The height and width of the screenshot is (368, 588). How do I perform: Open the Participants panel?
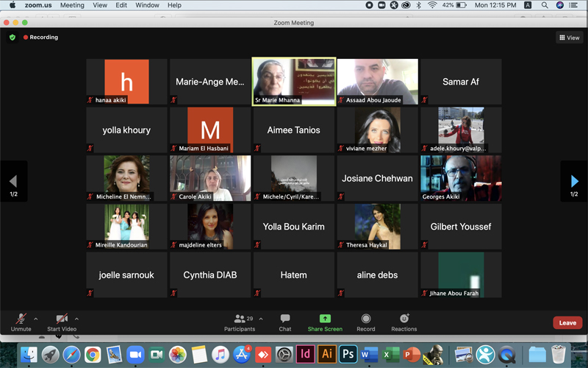[240, 322]
